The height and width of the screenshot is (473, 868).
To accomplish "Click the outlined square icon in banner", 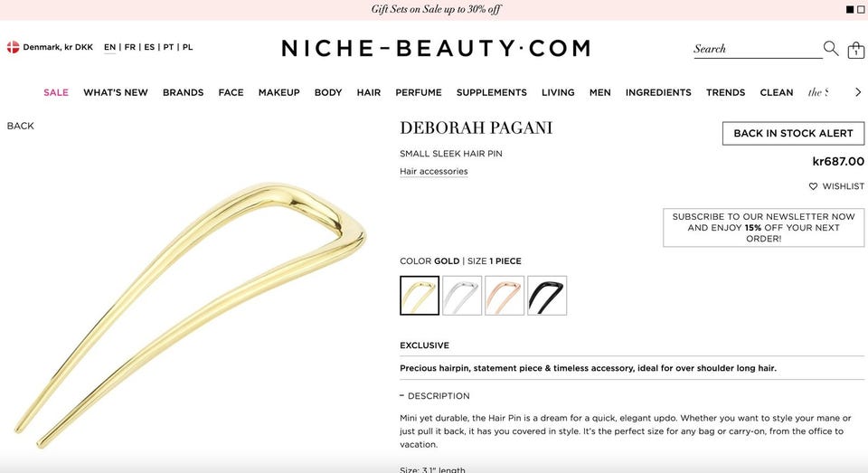I will [860, 9].
